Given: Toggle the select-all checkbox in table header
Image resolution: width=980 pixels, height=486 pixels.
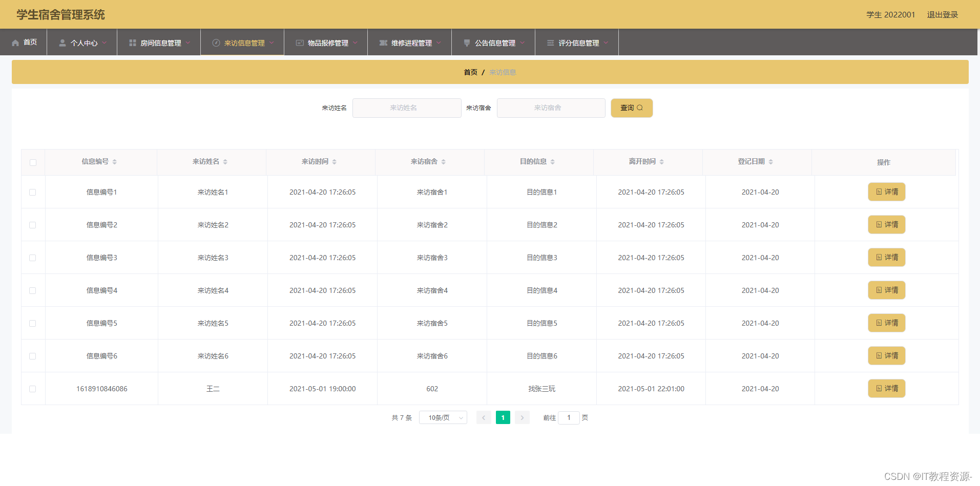Looking at the screenshot, I should [x=33, y=162].
